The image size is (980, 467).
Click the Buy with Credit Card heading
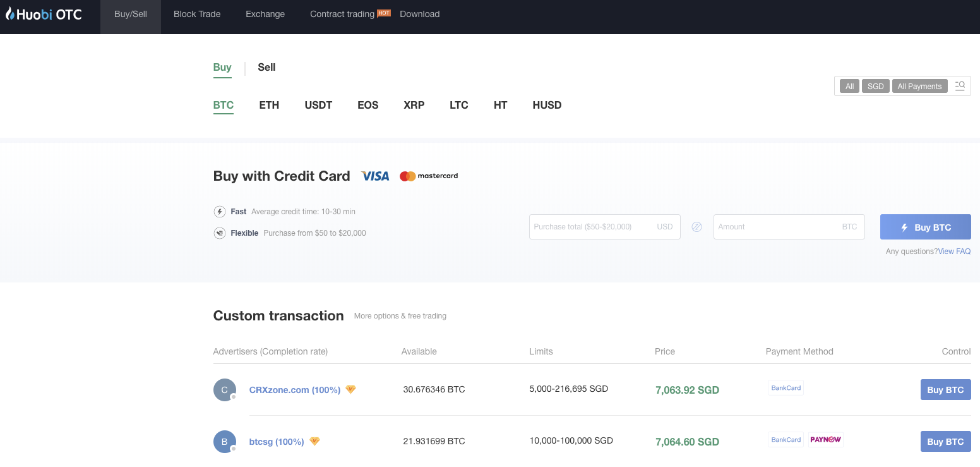282,176
